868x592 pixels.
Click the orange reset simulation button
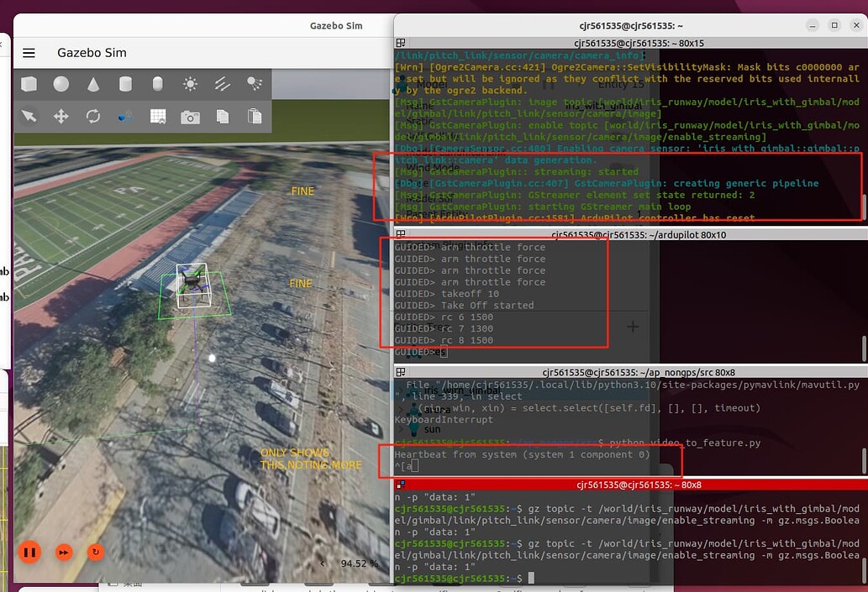click(x=95, y=553)
